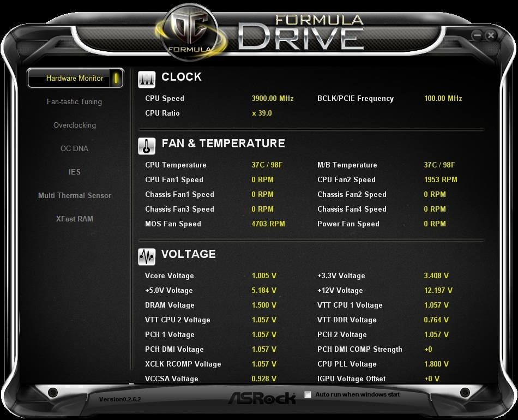
Task: Click the IGPU Voltage Offset label
Action: (352, 379)
